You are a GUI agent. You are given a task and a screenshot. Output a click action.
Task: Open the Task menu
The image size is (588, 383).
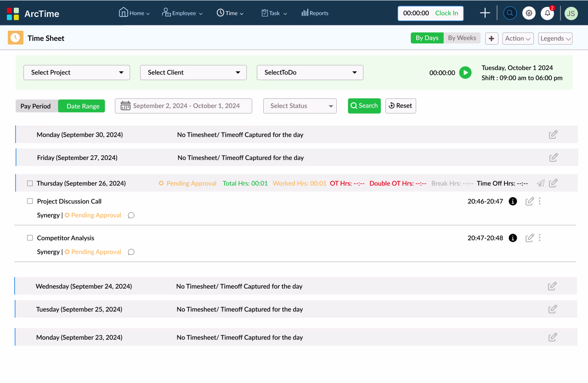(x=274, y=13)
